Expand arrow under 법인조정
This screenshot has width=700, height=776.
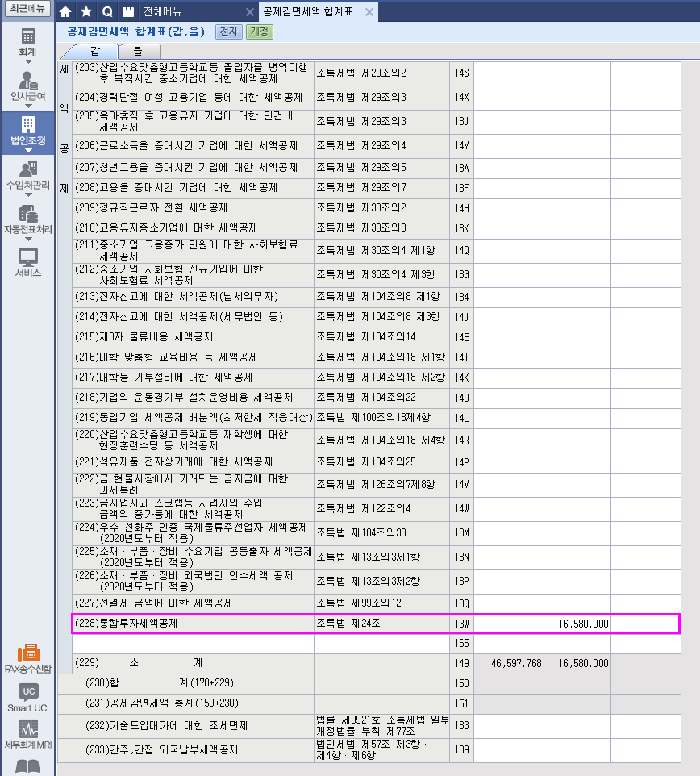(x=27, y=151)
